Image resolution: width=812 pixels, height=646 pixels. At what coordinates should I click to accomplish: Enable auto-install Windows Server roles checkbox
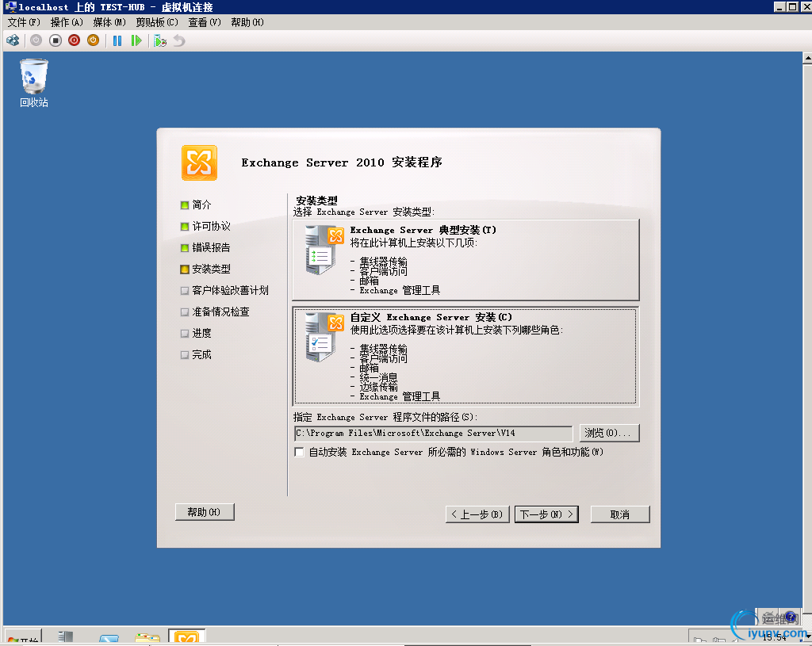click(299, 452)
